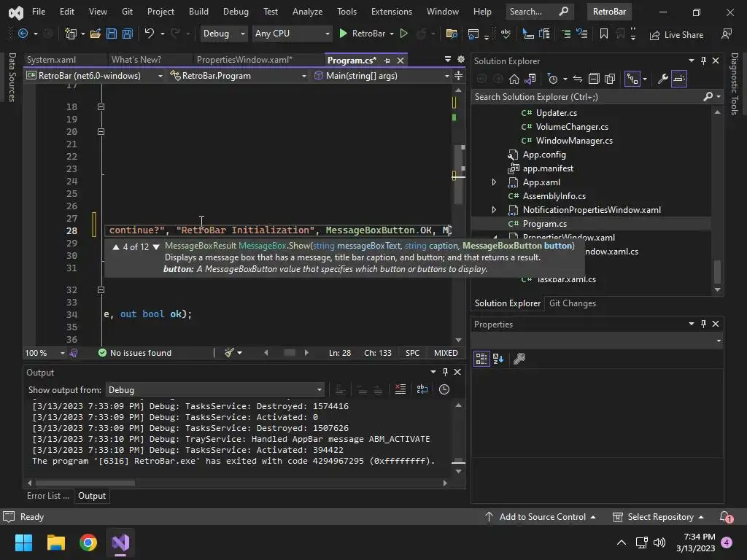Click the Send Feedback person icon
Screen dimensions: 747x560
[x=727, y=34]
